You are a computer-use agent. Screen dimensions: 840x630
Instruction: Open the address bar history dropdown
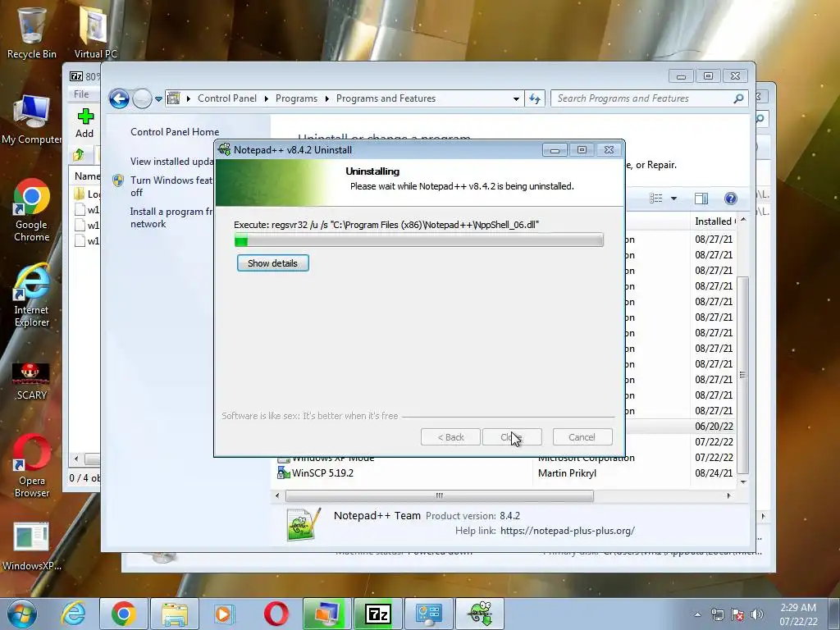(516, 98)
